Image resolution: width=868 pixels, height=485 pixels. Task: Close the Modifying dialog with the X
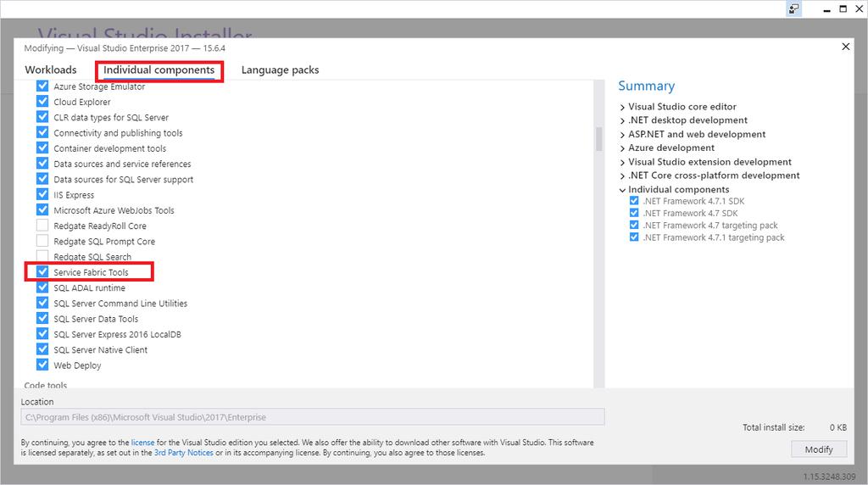point(845,47)
